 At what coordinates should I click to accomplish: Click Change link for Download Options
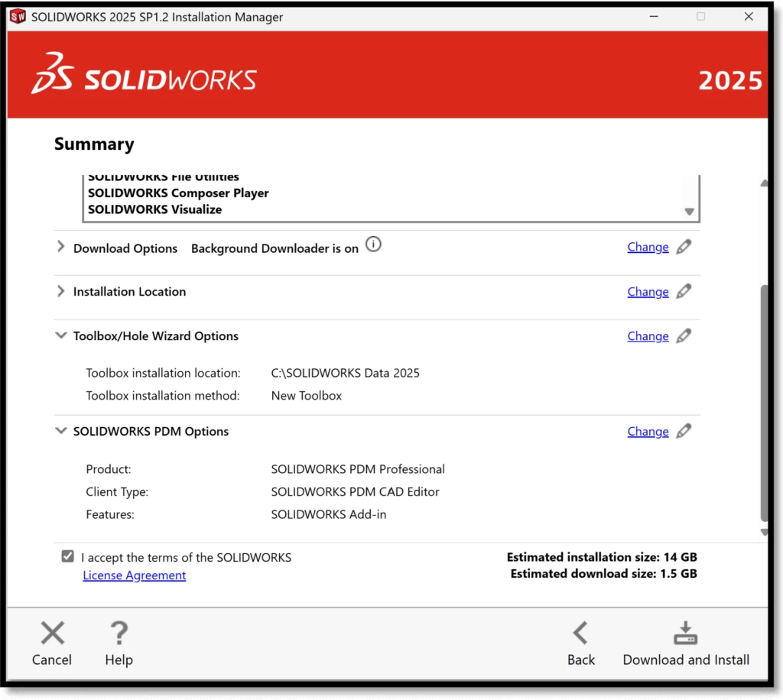648,247
